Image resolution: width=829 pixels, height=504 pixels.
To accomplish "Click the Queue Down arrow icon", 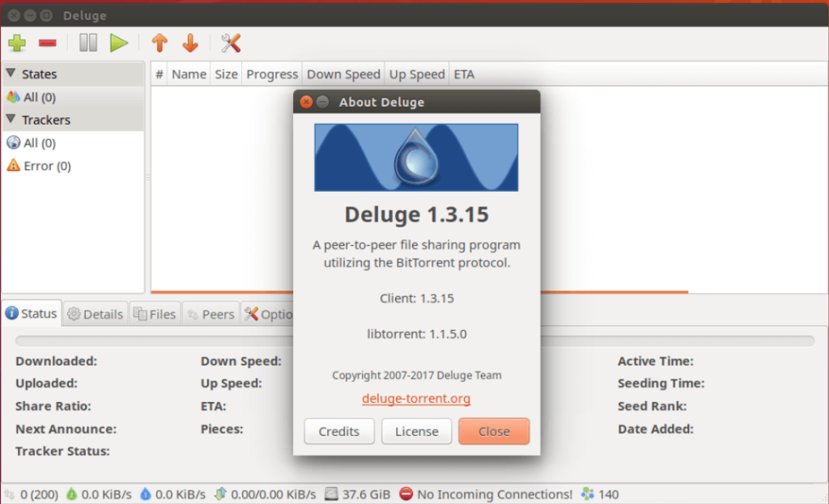I will tap(190, 43).
